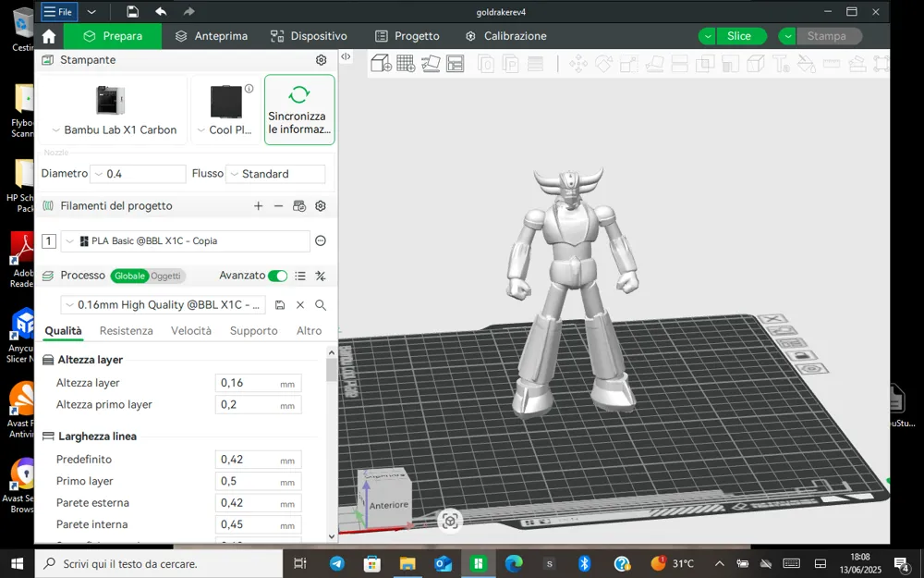Switch process scope to Globale
924x578 pixels.
129,276
